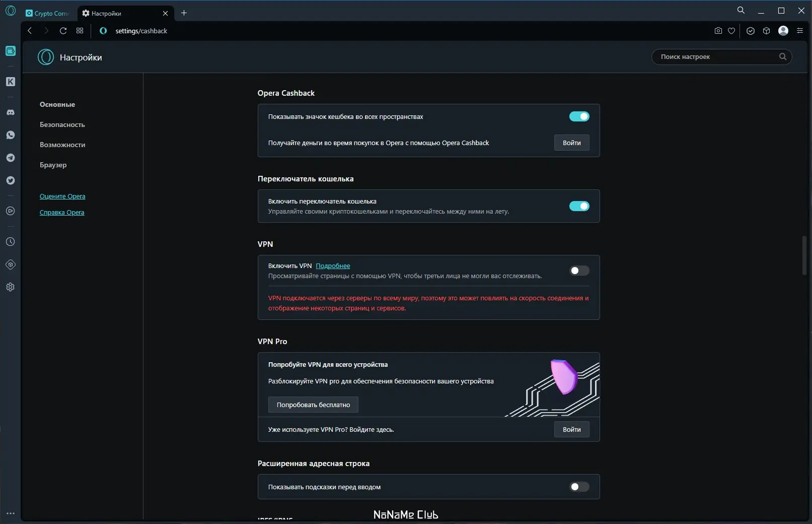Open the Возможности settings section
Screen dimensions: 812x524
tap(62, 145)
